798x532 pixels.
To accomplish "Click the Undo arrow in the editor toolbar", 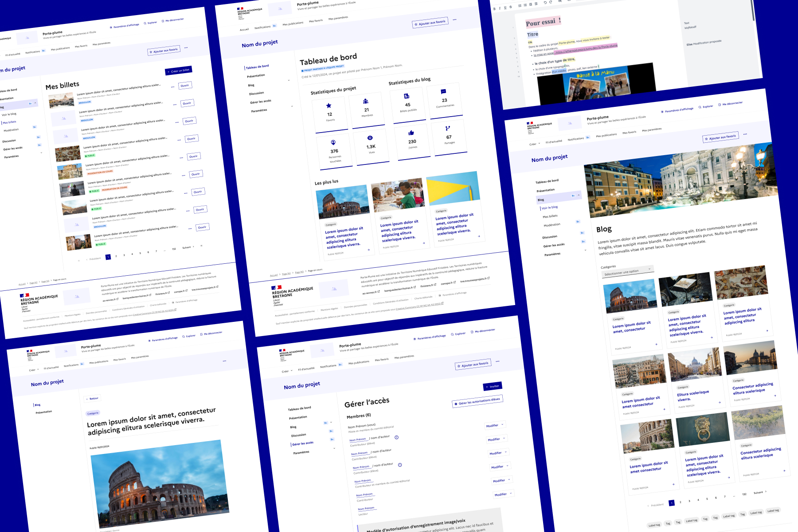I will point(545,3).
